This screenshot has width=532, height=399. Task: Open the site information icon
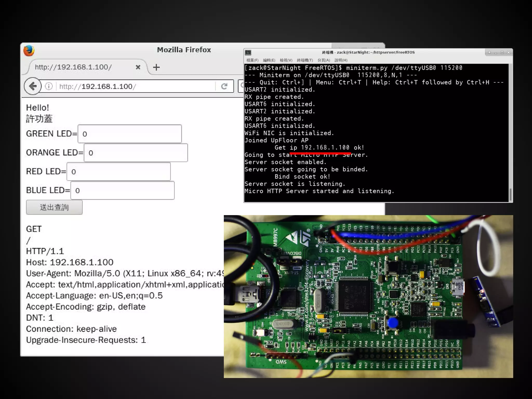pos(49,86)
